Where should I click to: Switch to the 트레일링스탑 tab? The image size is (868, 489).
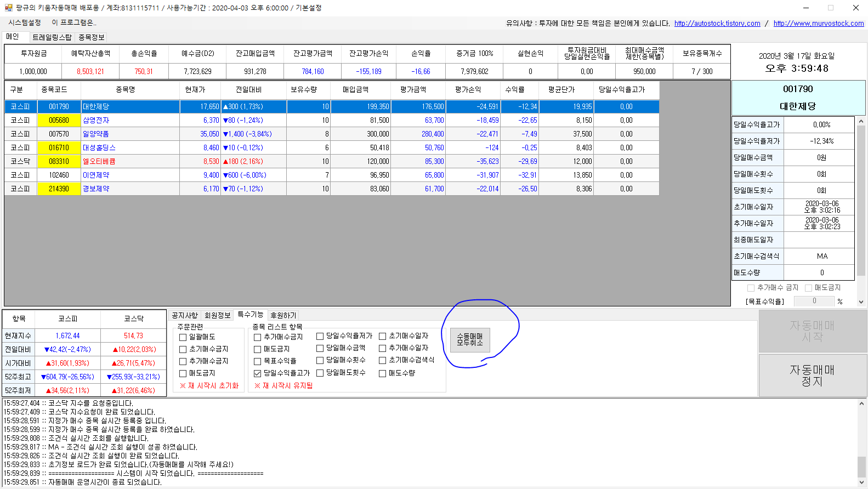pyautogui.click(x=52, y=37)
